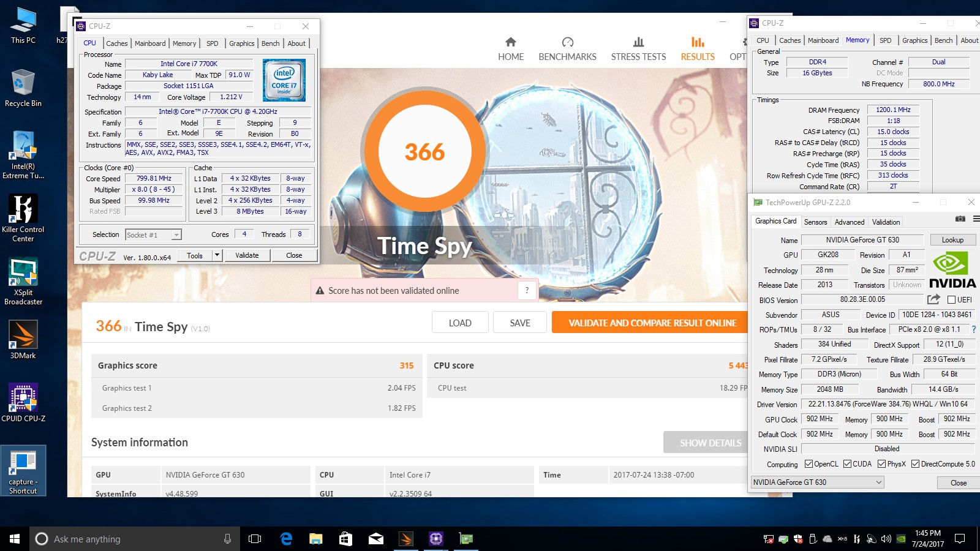Open Mail app from the taskbar
The image size is (980, 551).
376,539
